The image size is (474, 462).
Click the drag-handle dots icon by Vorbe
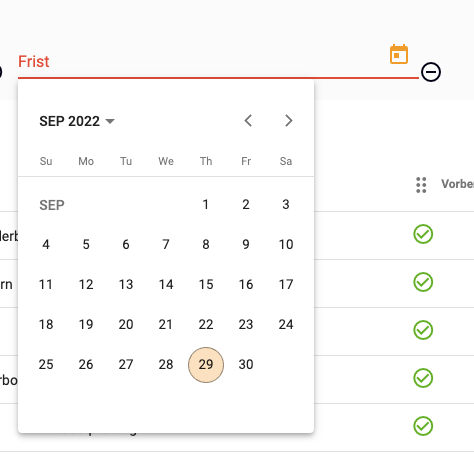click(421, 185)
